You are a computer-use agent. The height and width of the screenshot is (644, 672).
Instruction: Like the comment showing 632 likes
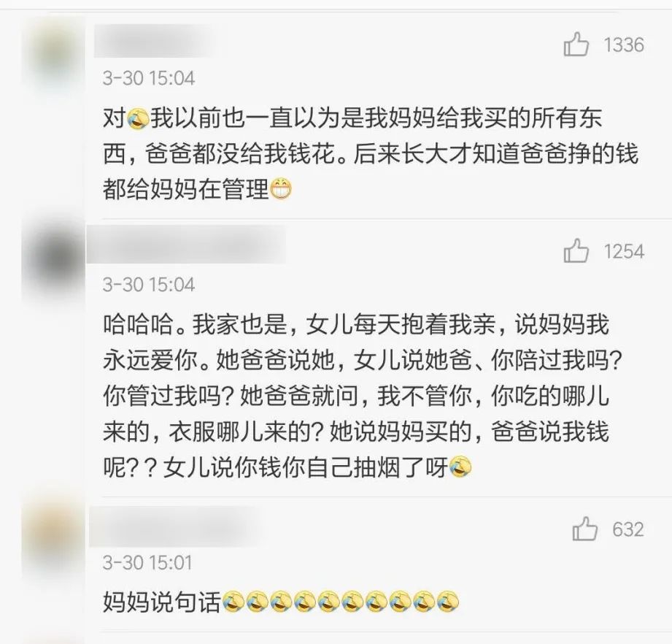(x=584, y=529)
